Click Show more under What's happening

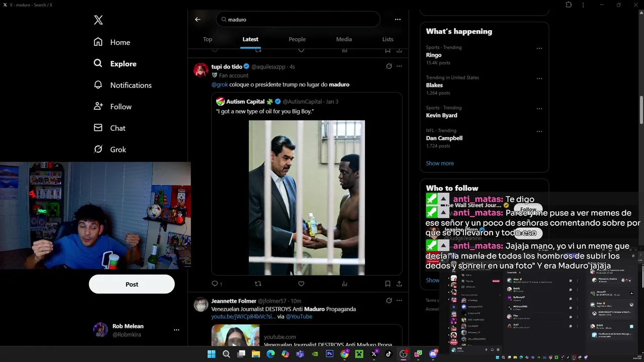[x=440, y=163]
